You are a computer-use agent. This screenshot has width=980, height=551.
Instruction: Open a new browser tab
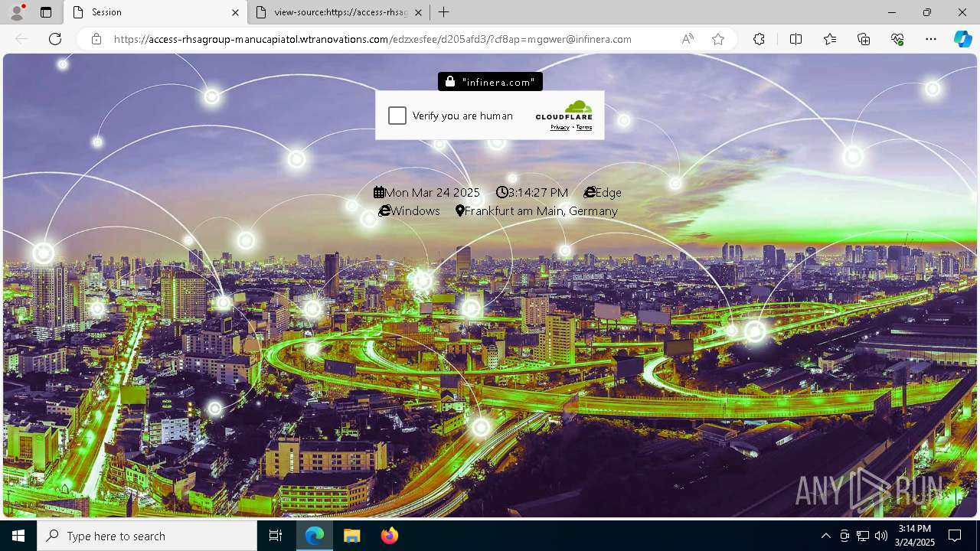coord(444,12)
